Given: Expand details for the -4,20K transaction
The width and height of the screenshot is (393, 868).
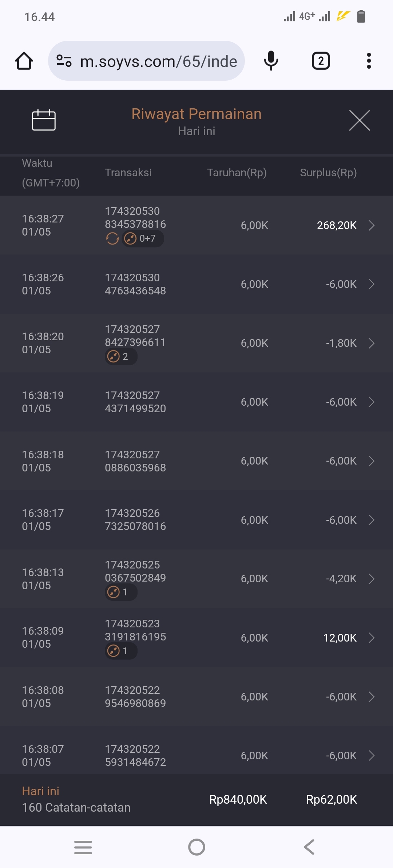Looking at the screenshot, I should (x=371, y=579).
